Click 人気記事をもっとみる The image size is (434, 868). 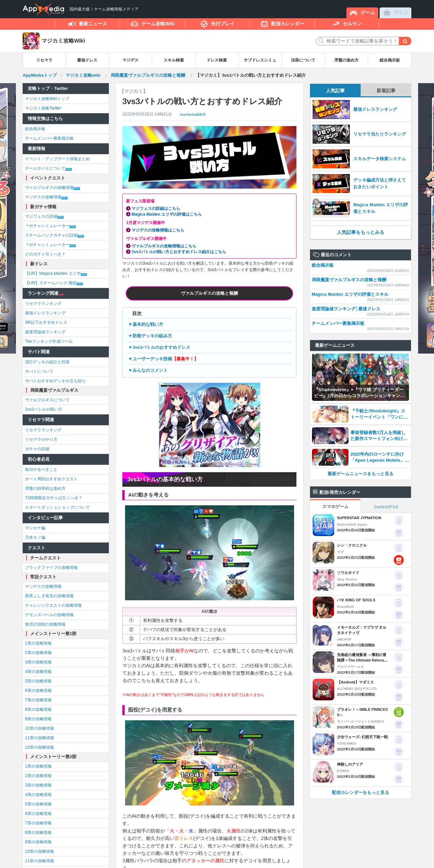pyautogui.click(x=360, y=232)
